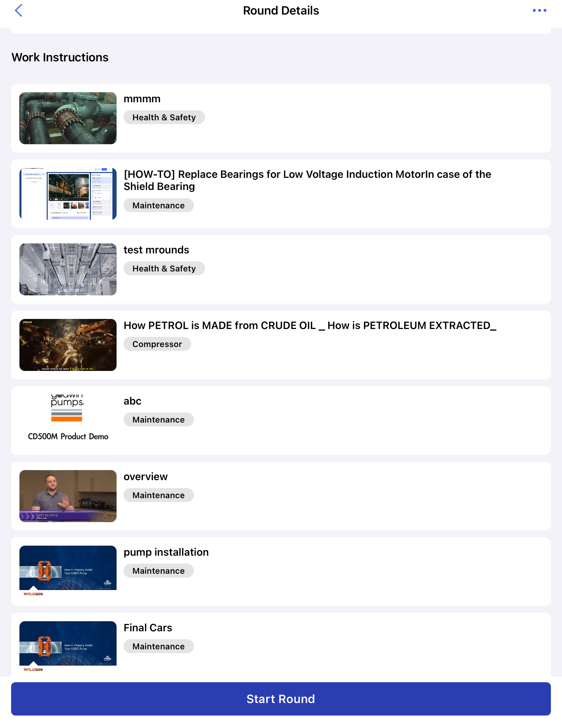Select the mmmm work instruction title

coord(142,99)
